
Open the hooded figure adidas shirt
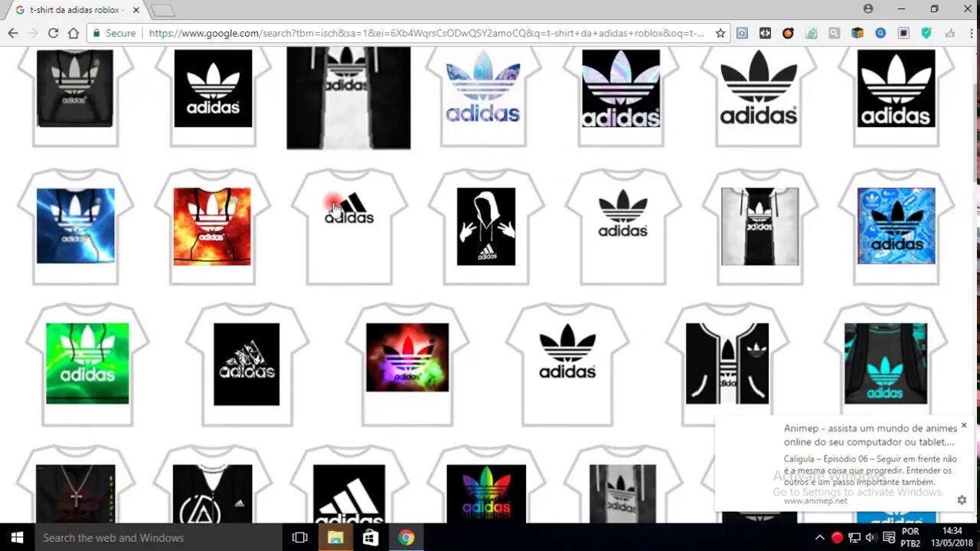(486, 226)
